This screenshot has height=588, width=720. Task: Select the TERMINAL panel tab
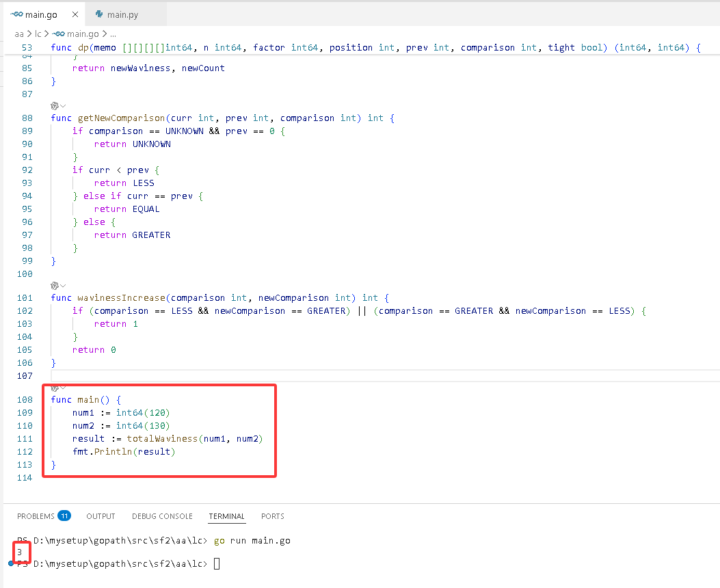(x=227, y=516)
